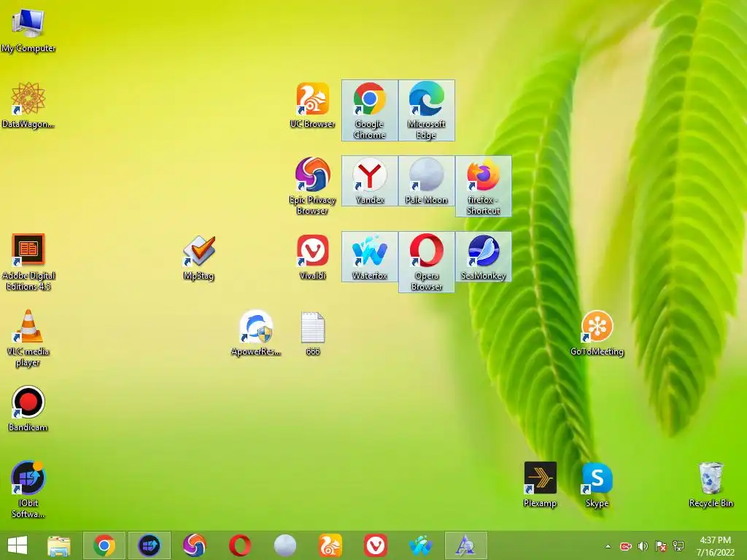Click Opera Browser desktop shortcut
Viewport: 747px width, 560px height.
pos(426,262)
